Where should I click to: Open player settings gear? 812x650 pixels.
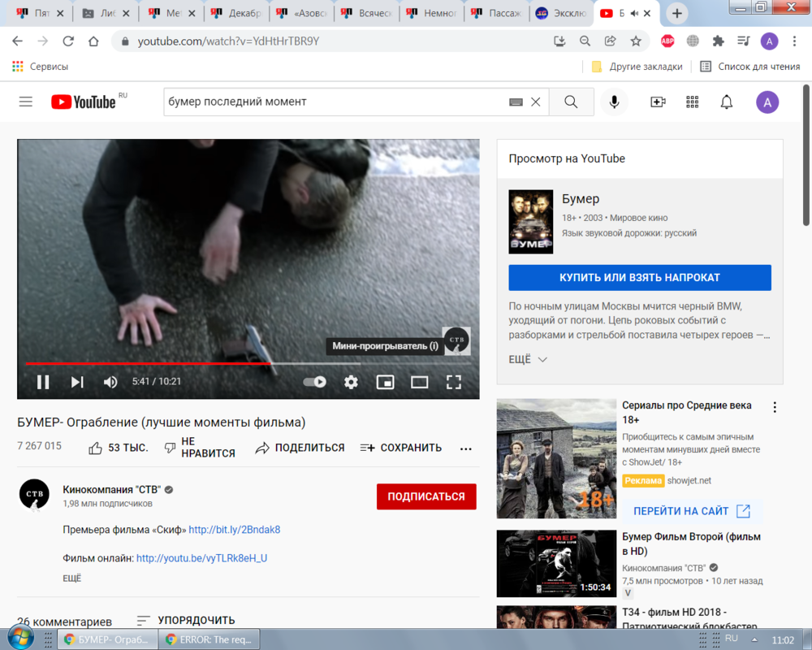tap(351, 382)
